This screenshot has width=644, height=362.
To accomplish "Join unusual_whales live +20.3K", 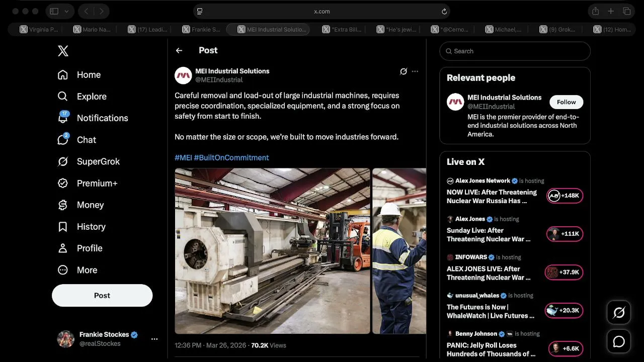I will point(564,310).
